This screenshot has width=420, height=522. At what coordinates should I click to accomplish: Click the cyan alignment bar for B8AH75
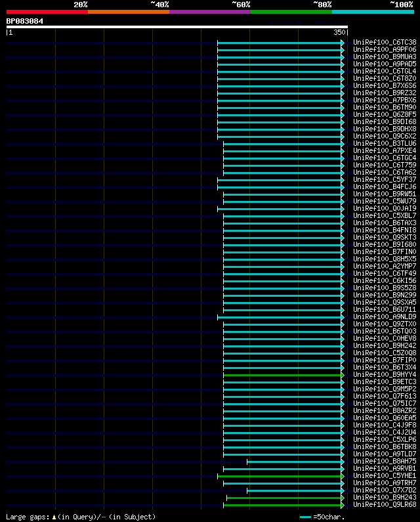(x=294, y=462)
